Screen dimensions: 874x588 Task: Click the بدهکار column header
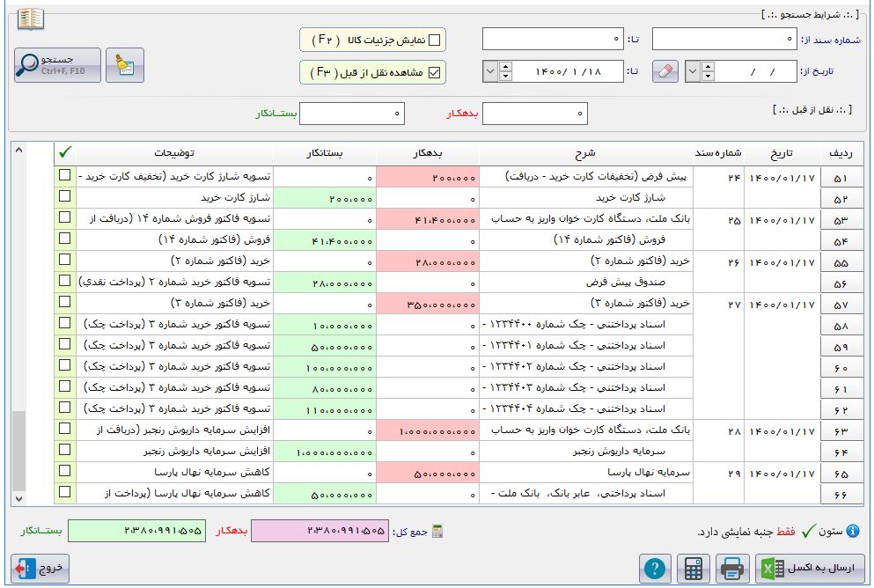(x=428, y=153)
